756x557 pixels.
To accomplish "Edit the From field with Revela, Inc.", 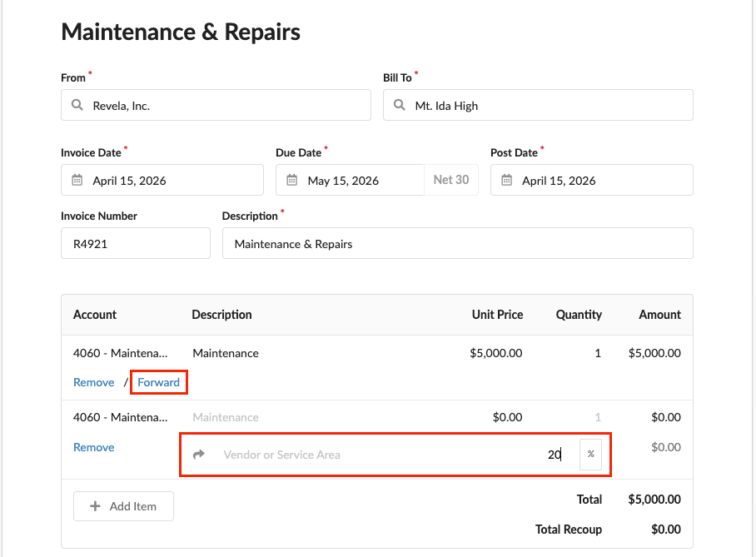I will click(x=216, y=105).
